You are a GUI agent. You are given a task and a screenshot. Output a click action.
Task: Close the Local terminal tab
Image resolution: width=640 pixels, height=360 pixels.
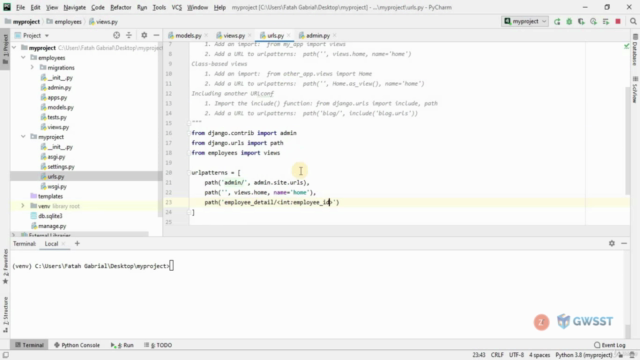(64, 244)
